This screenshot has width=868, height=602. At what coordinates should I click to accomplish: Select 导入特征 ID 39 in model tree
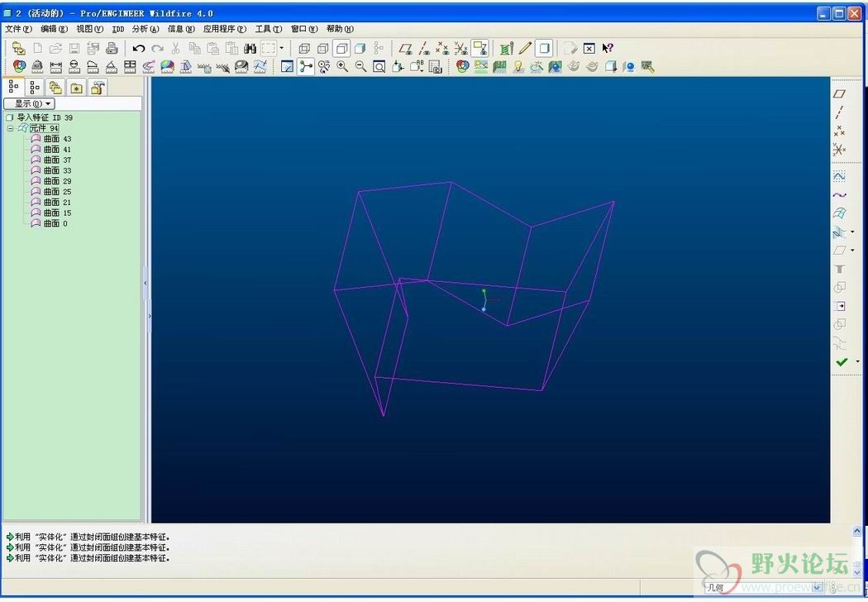click(40, 117)
